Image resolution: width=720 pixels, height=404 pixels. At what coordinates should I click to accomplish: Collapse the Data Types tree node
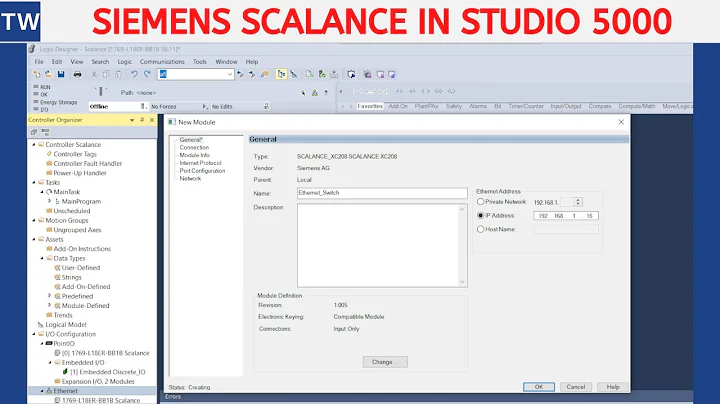point(42,258)
